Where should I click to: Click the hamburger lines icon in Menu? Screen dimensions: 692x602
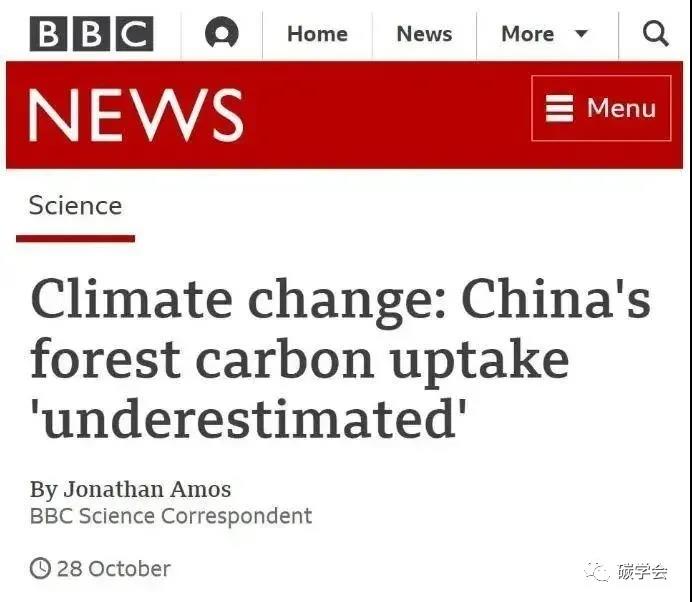560,108
